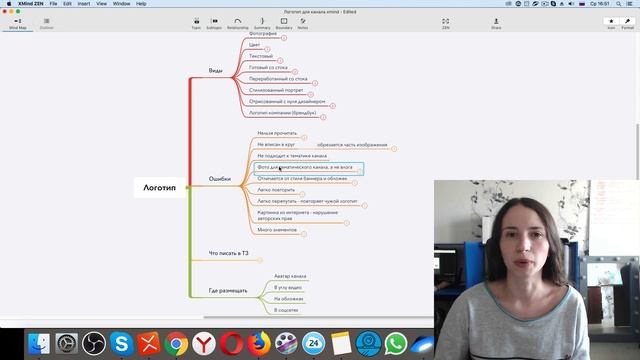Select the В соцсетях topic
Viewport: 640px width, 360px height.
[x=286, y=310]
